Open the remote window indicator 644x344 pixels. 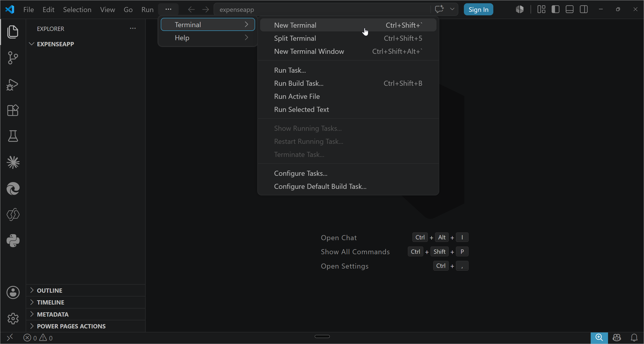pyautogui.click(x=10, y=338)
